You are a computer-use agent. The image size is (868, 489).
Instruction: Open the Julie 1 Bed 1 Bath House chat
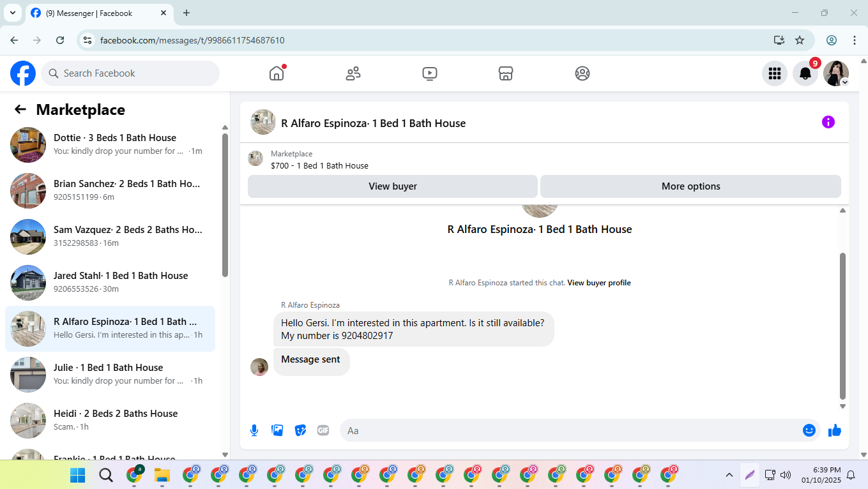pos(110,375)
